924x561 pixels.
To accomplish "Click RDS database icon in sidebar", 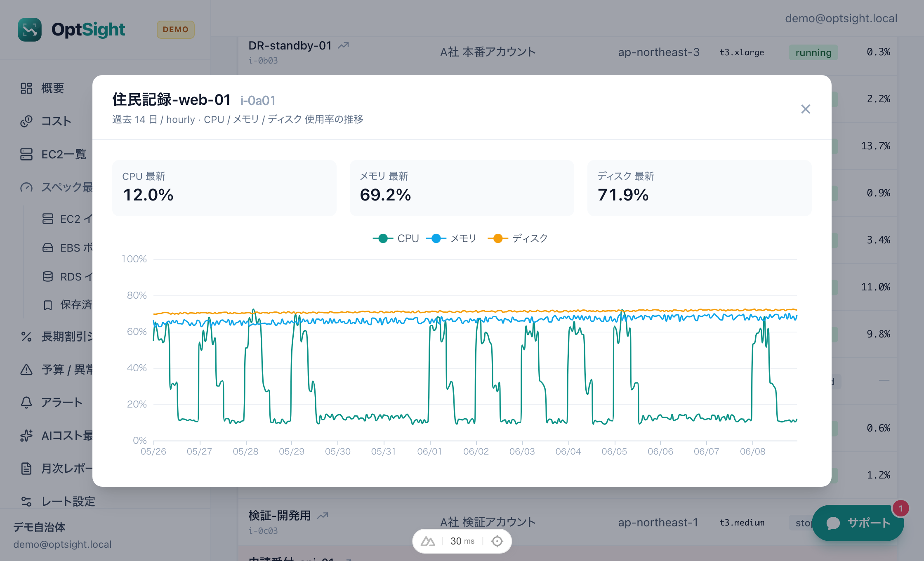I will point(48,276).
